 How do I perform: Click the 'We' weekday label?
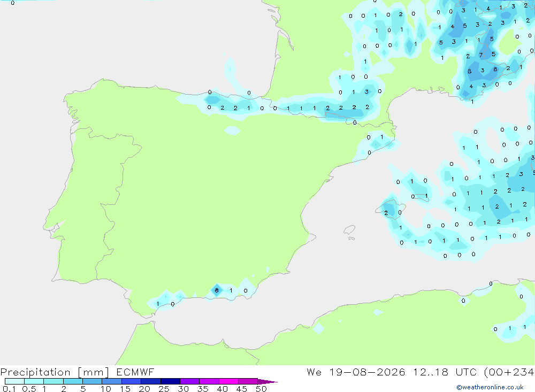pos(314,372)
